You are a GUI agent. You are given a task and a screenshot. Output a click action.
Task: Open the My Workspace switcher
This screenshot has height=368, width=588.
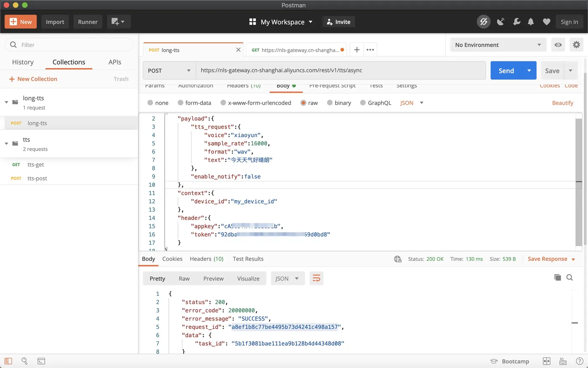pyautogui.click(x=281, y=22)
